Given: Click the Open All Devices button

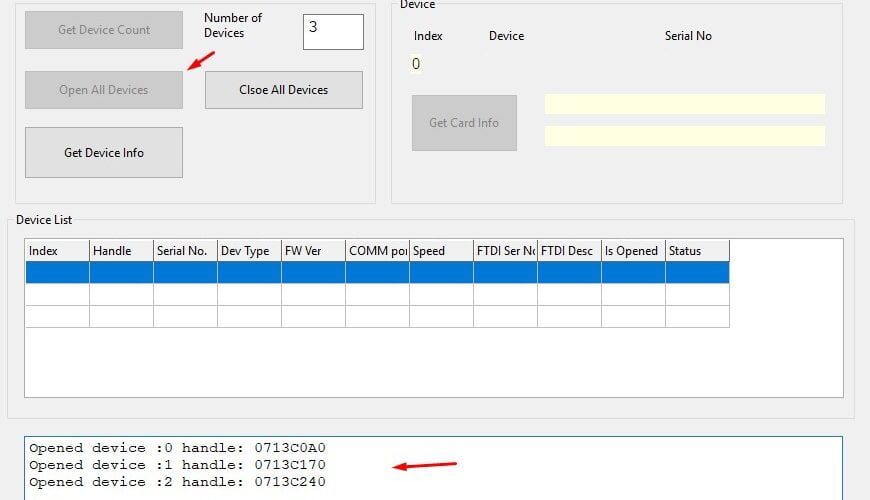Looking at the screenshot, I should [x=104, y=90].
